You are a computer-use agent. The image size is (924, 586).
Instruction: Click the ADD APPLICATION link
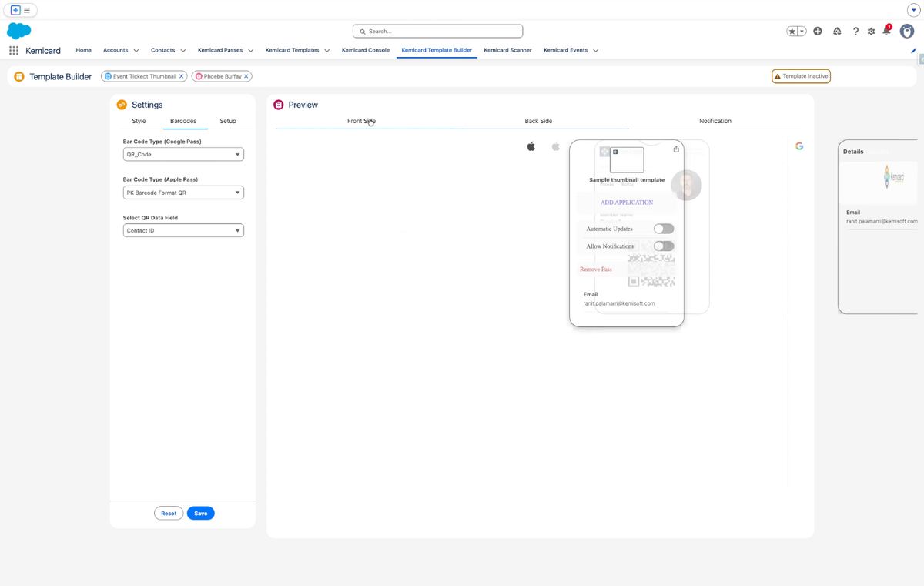click(627, 203)
